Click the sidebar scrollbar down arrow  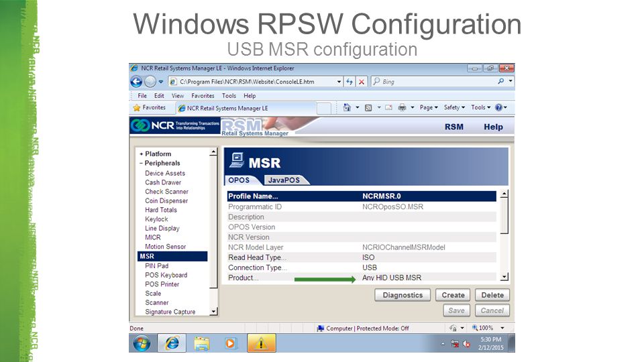213,312
